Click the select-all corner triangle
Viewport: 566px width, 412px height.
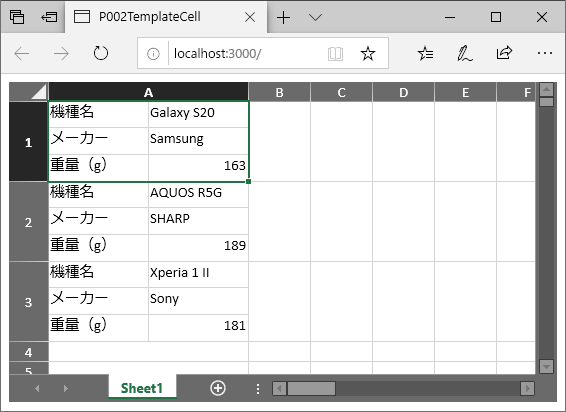29,92
